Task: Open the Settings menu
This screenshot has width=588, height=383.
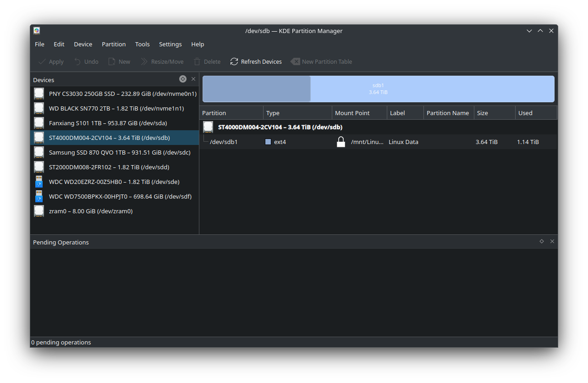Action: pyautogui.click(x=170, y=44)
